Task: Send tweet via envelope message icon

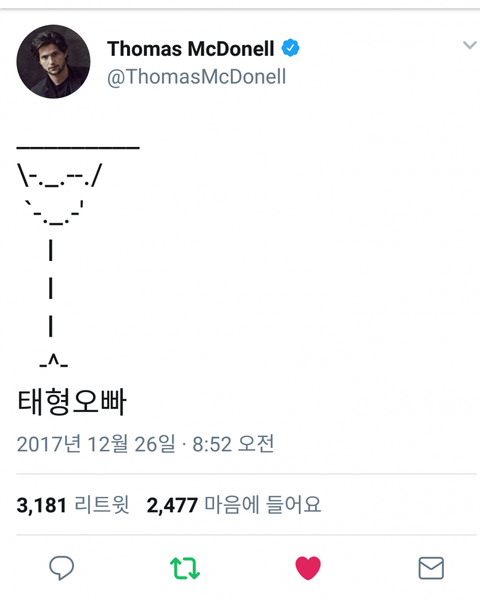Action: 431,568
